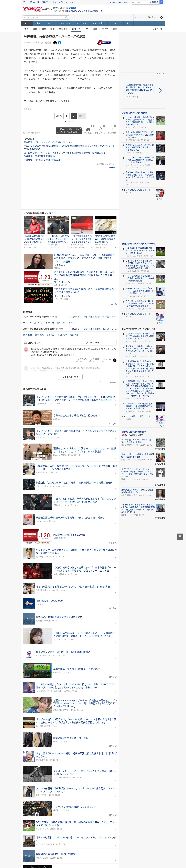This screenshot has height=868, width=186.
Task: Open the 会場で出来立ての味を video thumbnail
Action: coord(106,225)
